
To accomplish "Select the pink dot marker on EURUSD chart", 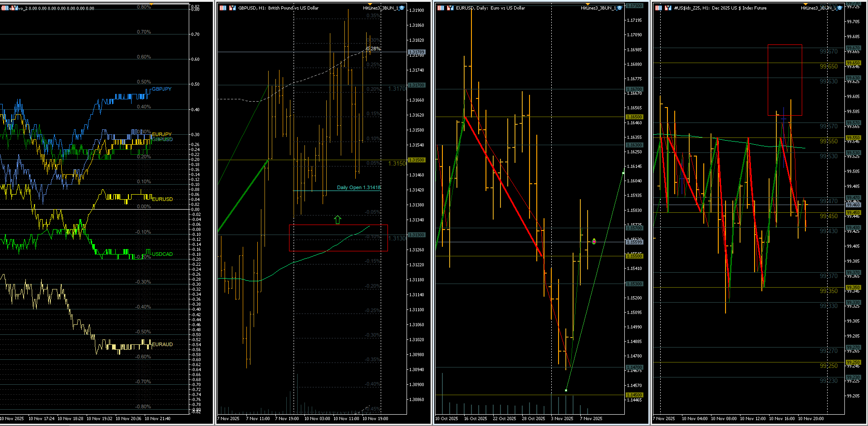I will click(594, 241).
